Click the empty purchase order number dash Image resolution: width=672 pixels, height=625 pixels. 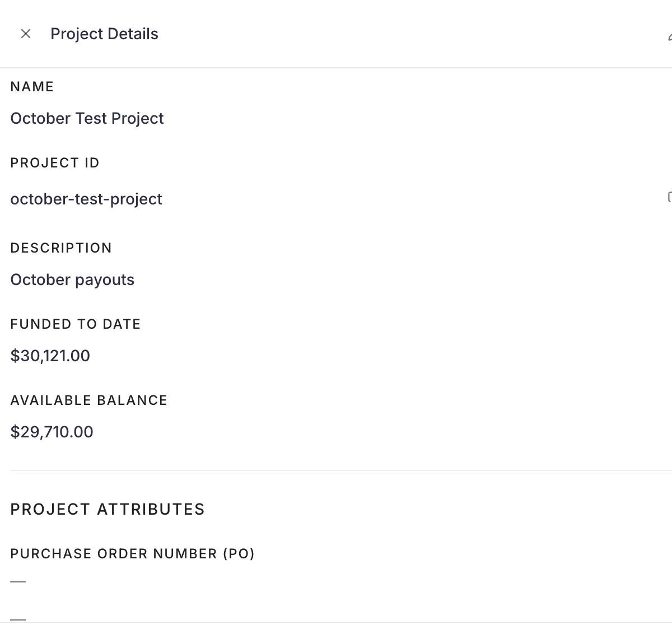[x=18, y=582]
